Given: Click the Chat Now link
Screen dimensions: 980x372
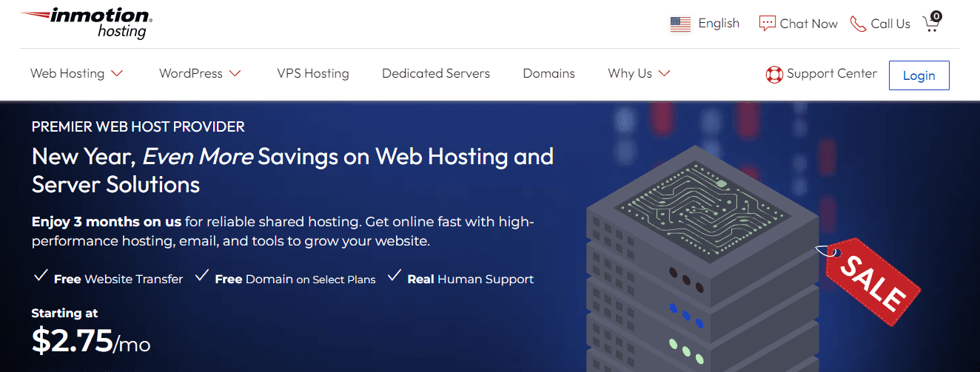Looking at the screenshot, I should [x=808, y=24].
